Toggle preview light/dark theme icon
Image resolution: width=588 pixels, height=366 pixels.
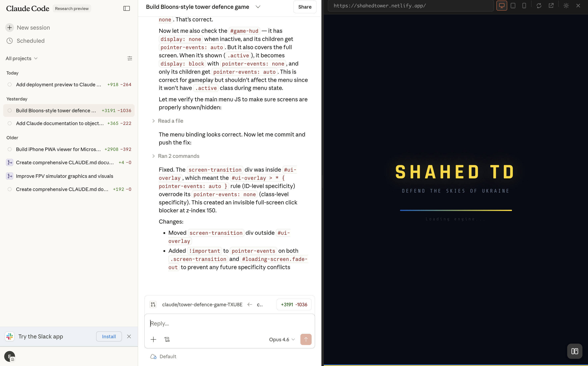tap(566, 6)
